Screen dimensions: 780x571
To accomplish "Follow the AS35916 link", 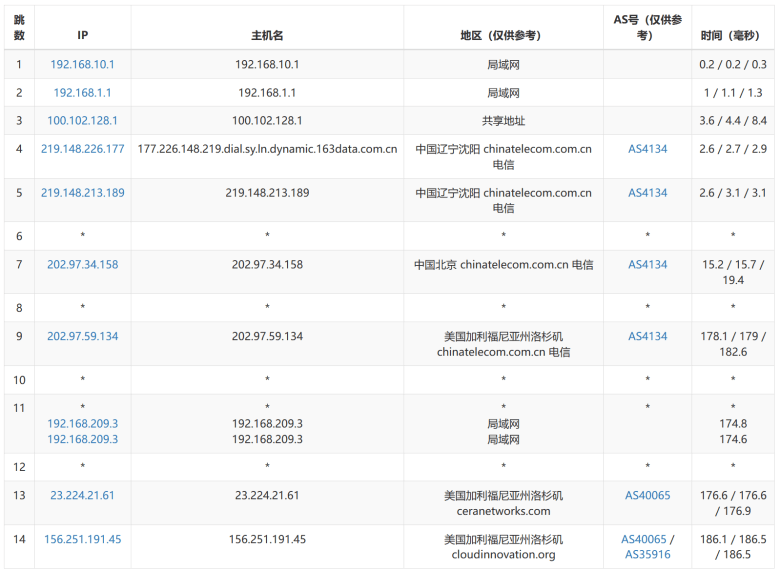I will (x=648, y=555).
